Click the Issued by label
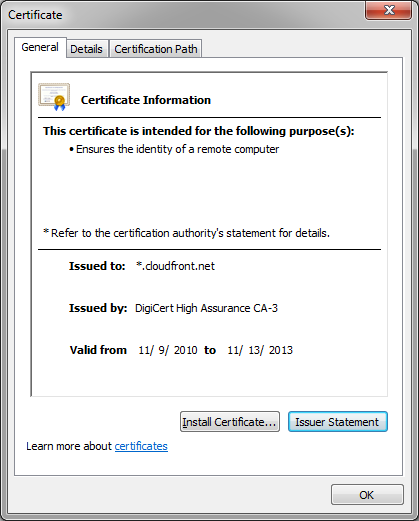The width and height of the screenshot is (419, 521). (98, 308)
